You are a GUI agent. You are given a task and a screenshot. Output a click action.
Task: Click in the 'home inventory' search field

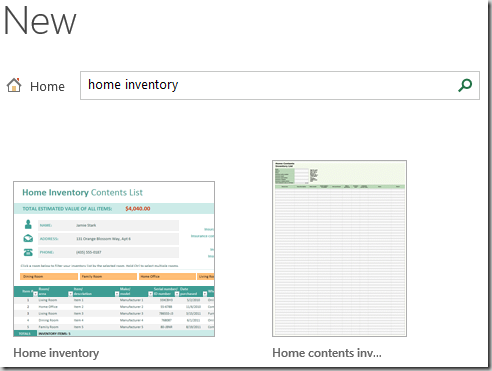(x=280, y=85)
